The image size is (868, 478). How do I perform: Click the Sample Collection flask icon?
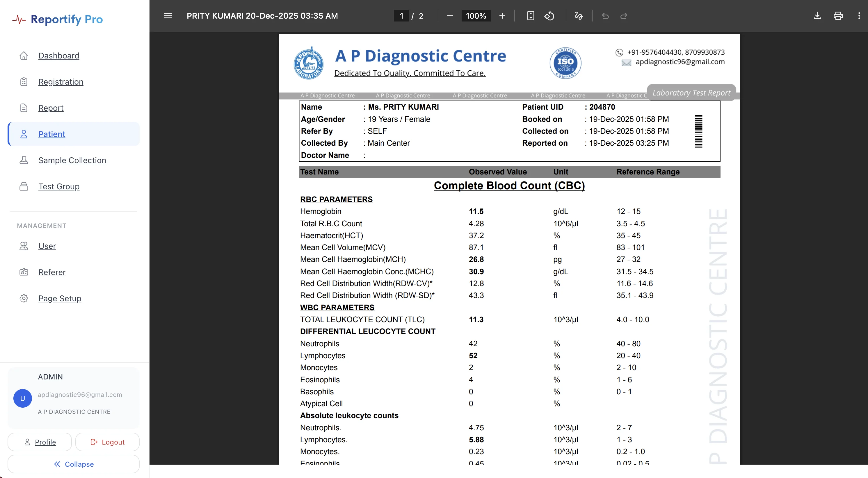coord(24,160)
